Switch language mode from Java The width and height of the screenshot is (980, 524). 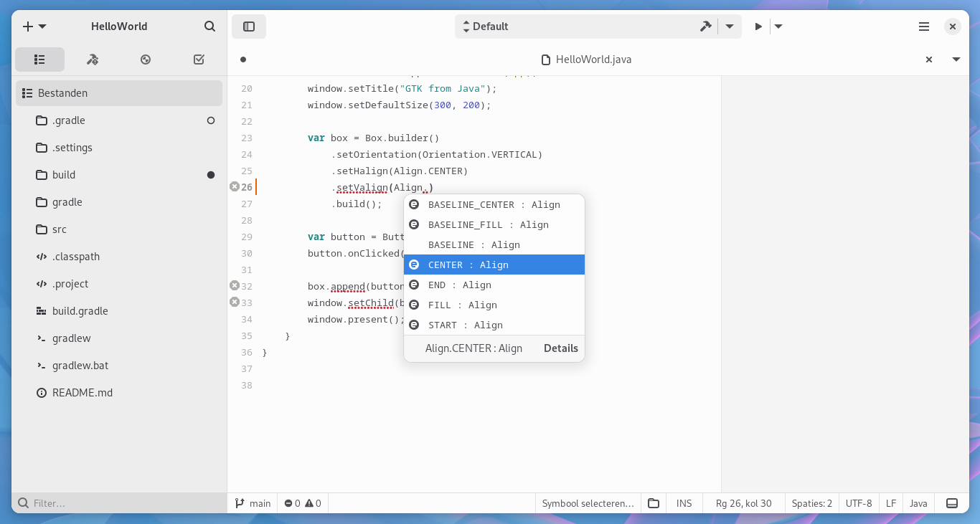point(918,503)
